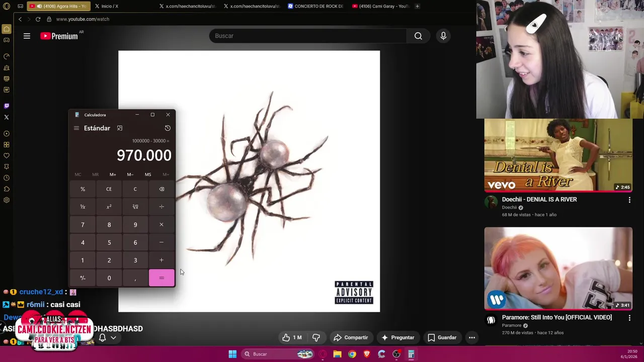Like the video with 1 M likes
Screen dimensions: 644x362
tap(292, 337)
